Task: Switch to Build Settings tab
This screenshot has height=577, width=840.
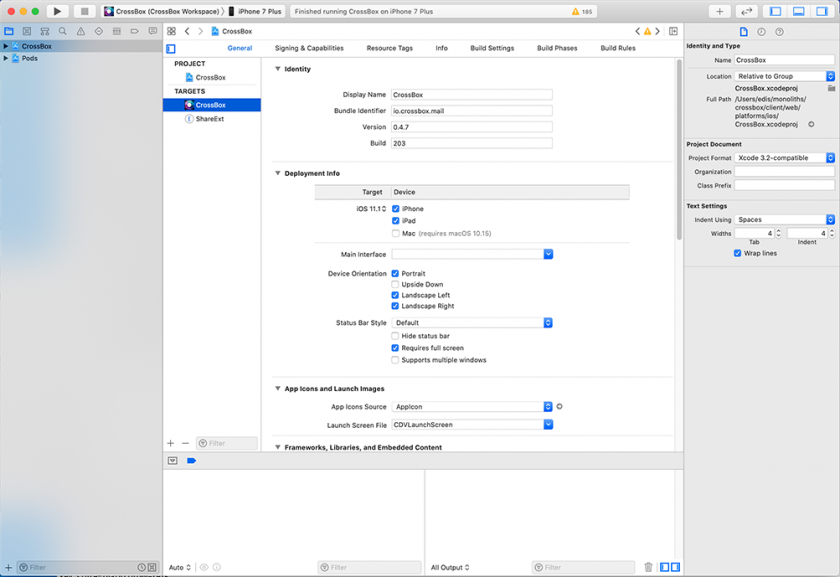Action: [492, 48]
